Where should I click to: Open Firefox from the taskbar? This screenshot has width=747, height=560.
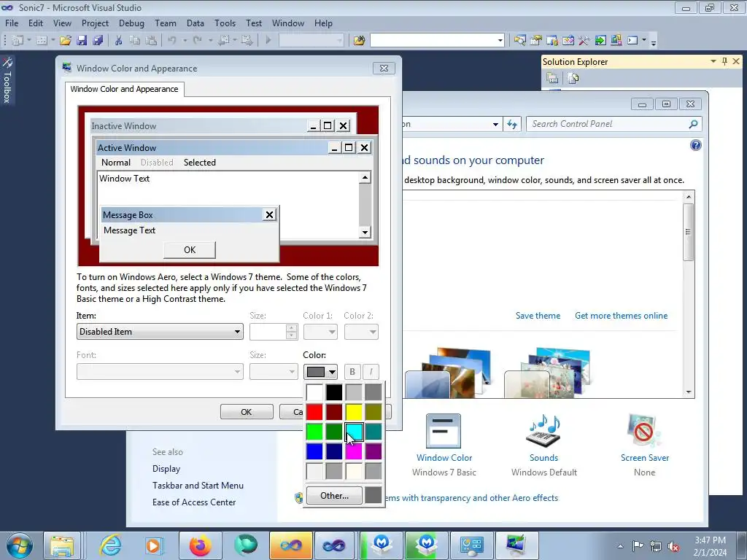pos(200,545)
